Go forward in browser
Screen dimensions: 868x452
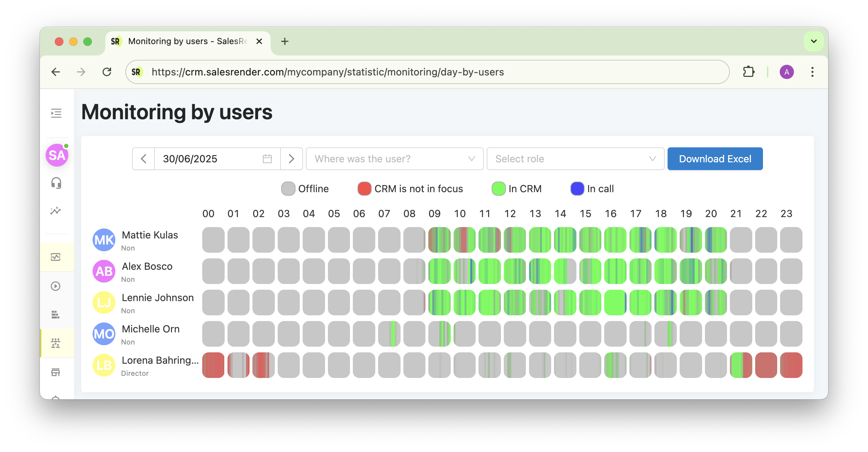click(81, 72)
